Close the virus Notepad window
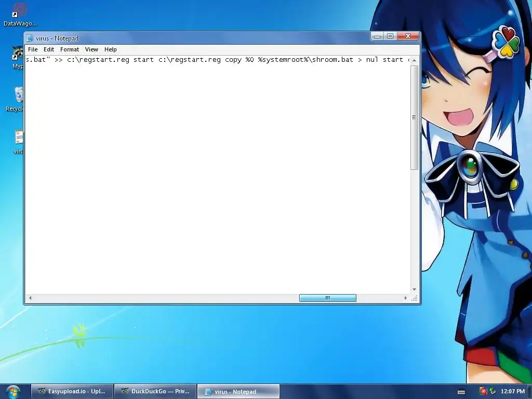Image resolution: width=532 pixels, height=399 pixels. pyautogui.click(x=408, y=36)
